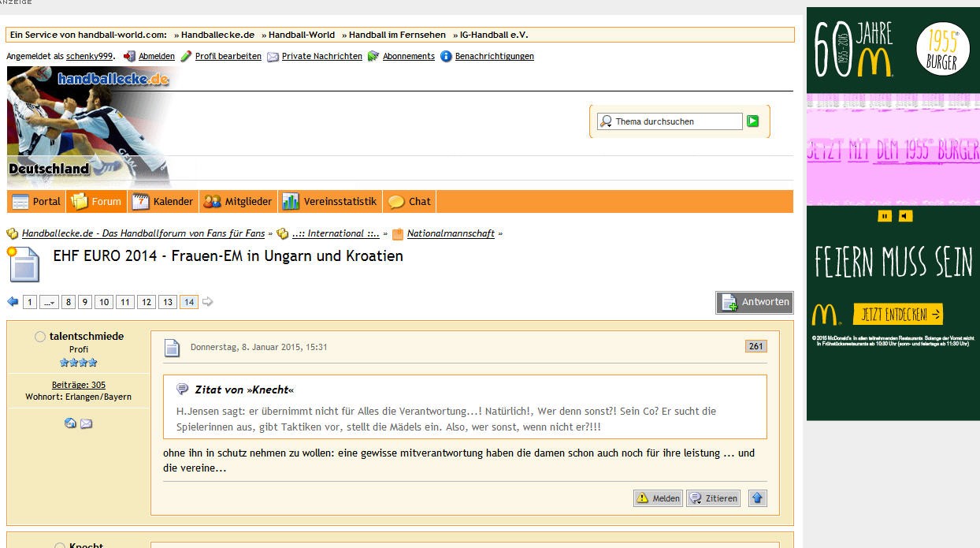Click talentschmiede's online status indicator
The width and height of the screenshot is (980, 548).
pyautogui.click(x=40, y=337)
